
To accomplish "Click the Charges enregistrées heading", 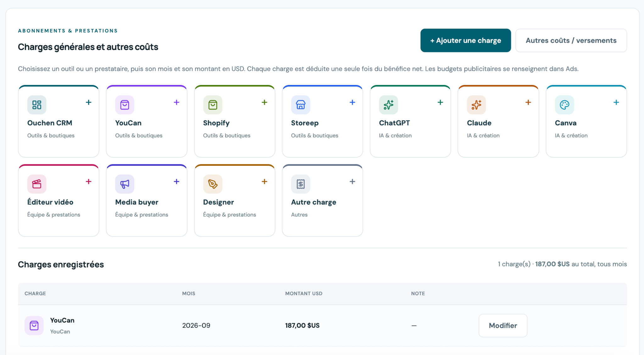I will pyautogui.click(x=61, y=264).
